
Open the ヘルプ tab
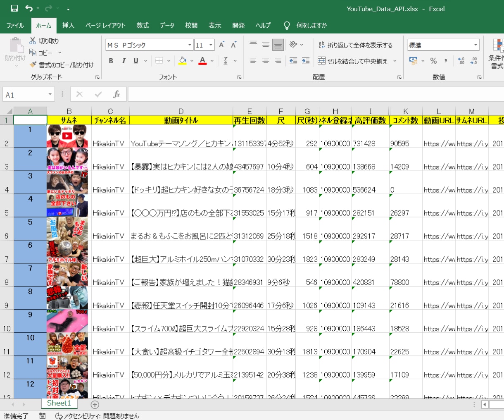point(263,26)
